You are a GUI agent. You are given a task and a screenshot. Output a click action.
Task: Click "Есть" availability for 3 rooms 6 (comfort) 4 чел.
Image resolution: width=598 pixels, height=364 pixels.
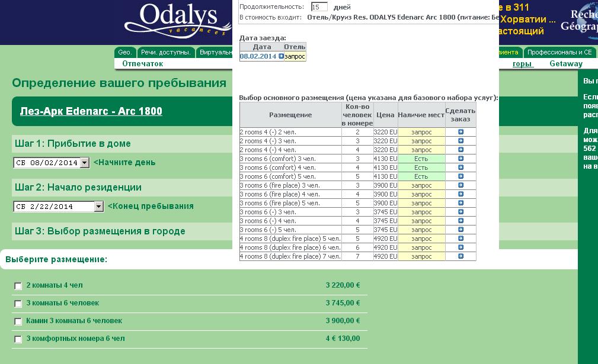[x=421, y=167]
